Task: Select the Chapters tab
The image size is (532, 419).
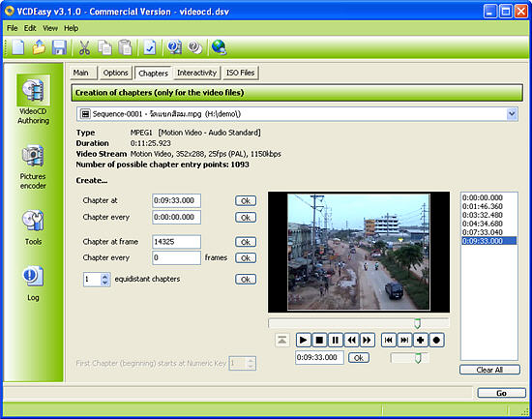Action: [153, 73]
